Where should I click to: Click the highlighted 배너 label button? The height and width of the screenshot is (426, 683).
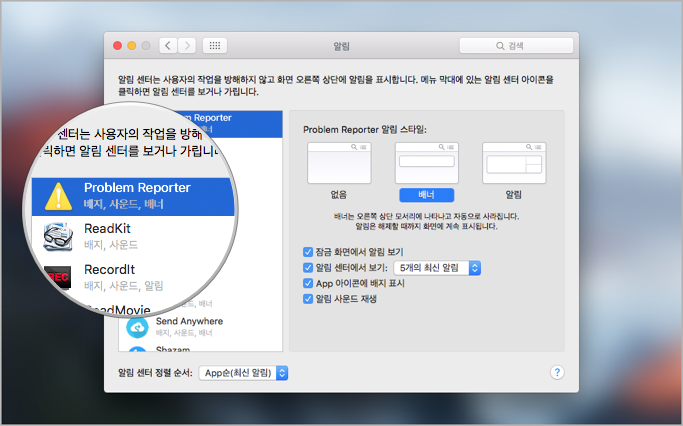[x=426, y=195]
